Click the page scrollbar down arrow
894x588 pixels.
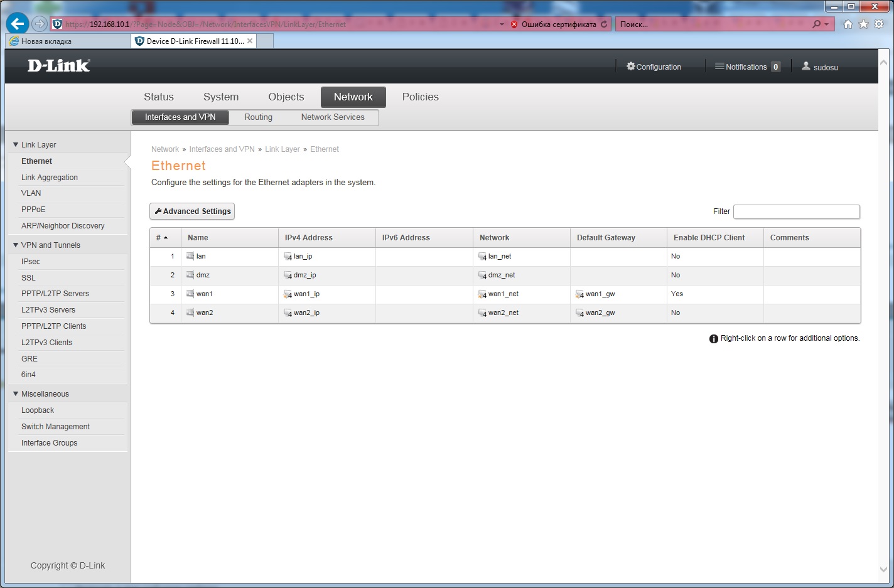(x=884, y=570)
